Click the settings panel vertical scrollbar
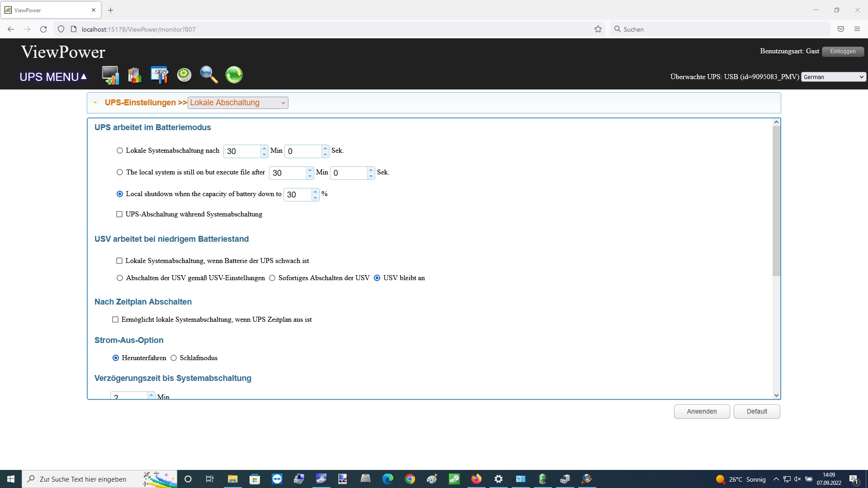This screenshot has height=488, width=868. pos(776,201)
